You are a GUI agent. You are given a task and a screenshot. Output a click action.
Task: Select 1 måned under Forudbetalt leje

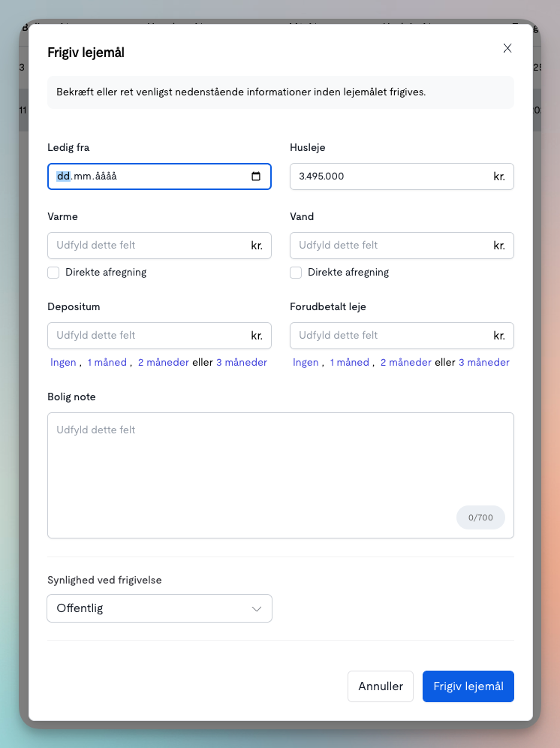pos(349,363)
